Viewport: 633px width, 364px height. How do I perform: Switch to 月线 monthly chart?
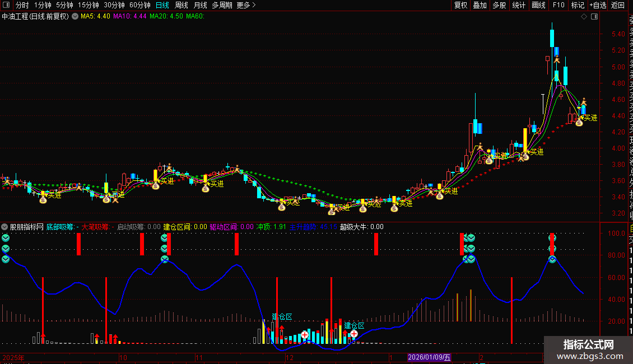click(x=200, y=5)
